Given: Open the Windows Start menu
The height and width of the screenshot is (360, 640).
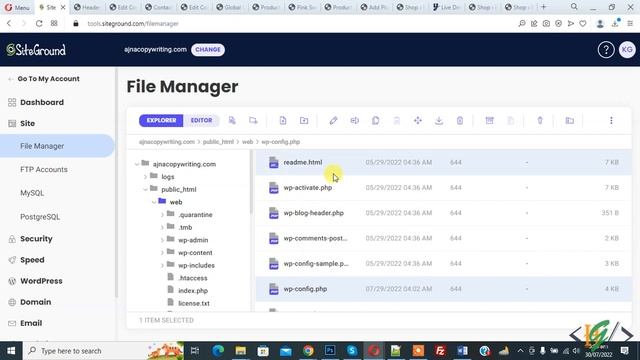Looking at the screenshot, I should pyautogui.click(x=11, y=351).
